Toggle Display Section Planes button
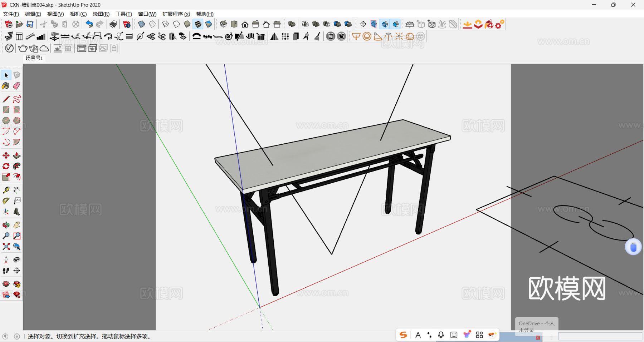Viewport: 644px width, 342px height. tap(374, 24)
